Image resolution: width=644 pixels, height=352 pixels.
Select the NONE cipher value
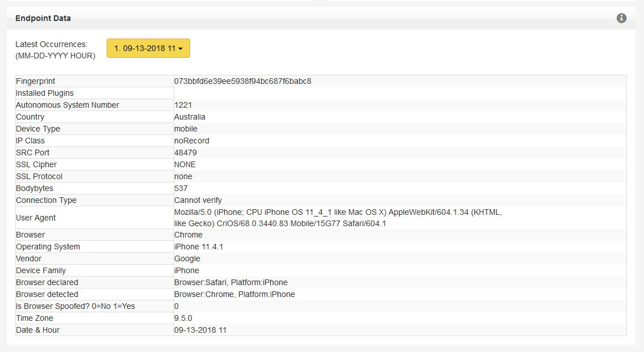[185, 164]
